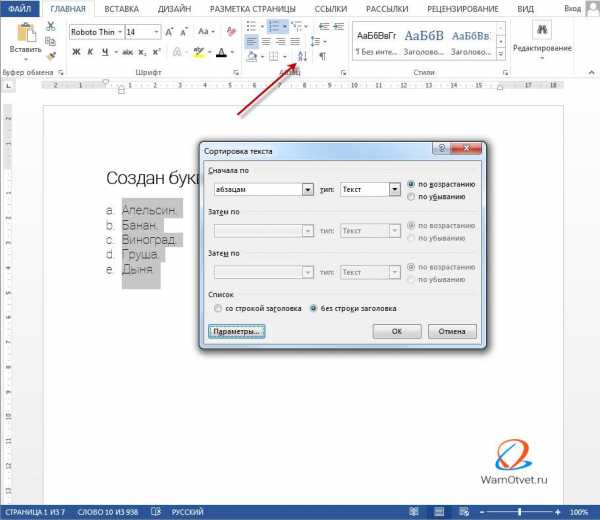Screen dimensions: 600x520
Task: Click the Отмена button in sort dialog
Action: pyautogui.click(x=452, y=331)
